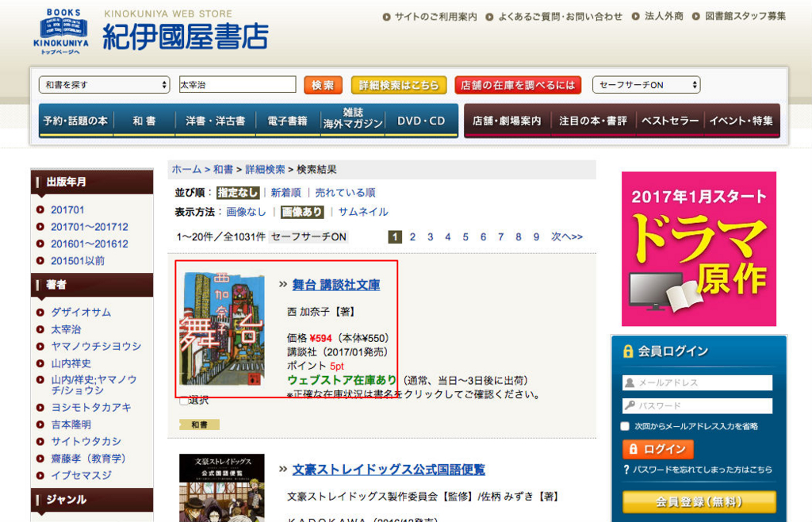The image size is (812, 522).
Task: Go to results page 9
Action: click(537, 236)
